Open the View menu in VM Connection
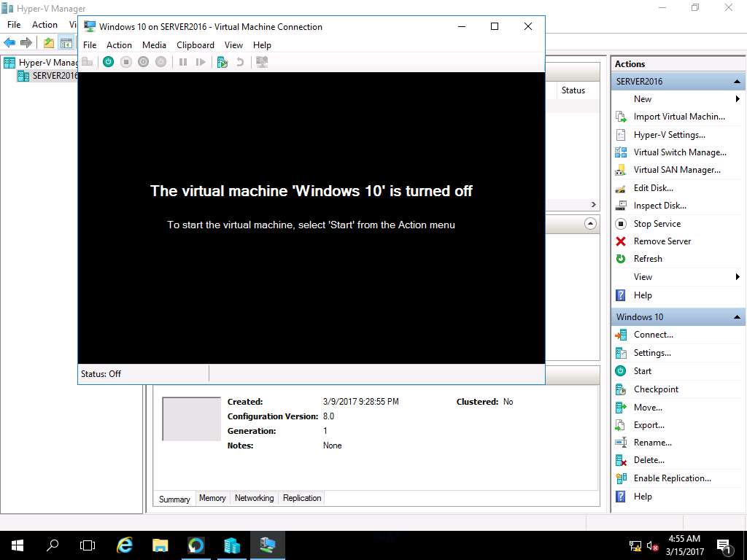The image size is (747, 560). point(233,44)
